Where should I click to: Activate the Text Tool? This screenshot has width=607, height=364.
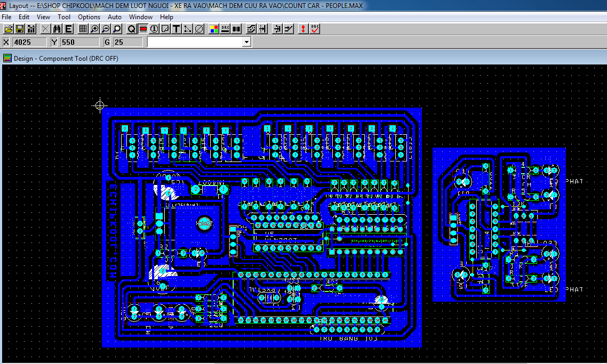[177, 29]
